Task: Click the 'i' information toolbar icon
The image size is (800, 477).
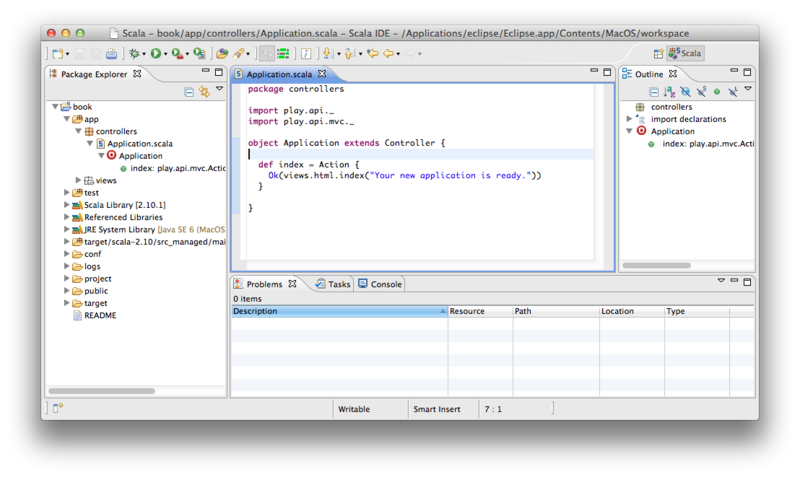Action: 306,54
